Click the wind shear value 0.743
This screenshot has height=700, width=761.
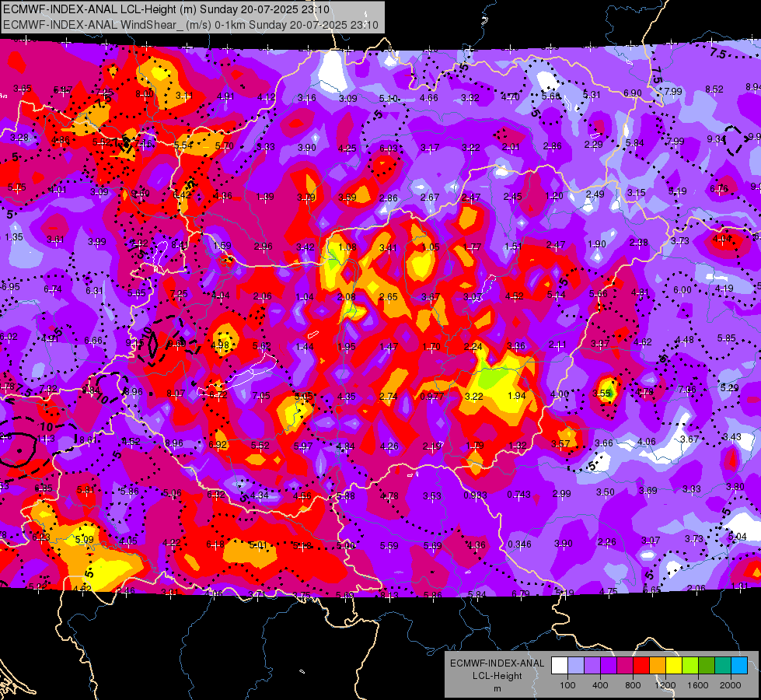518,494
